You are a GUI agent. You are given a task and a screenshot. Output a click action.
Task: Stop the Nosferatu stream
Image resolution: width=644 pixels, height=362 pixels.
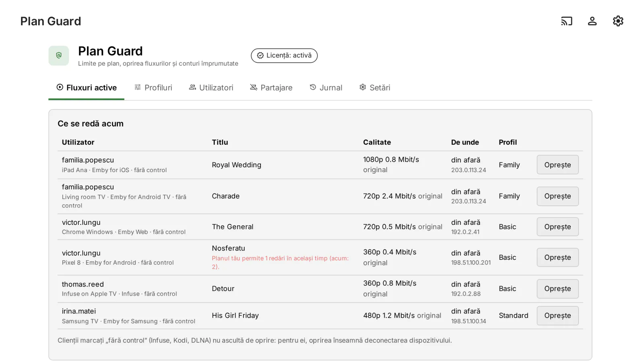click(x=557, y=257)
